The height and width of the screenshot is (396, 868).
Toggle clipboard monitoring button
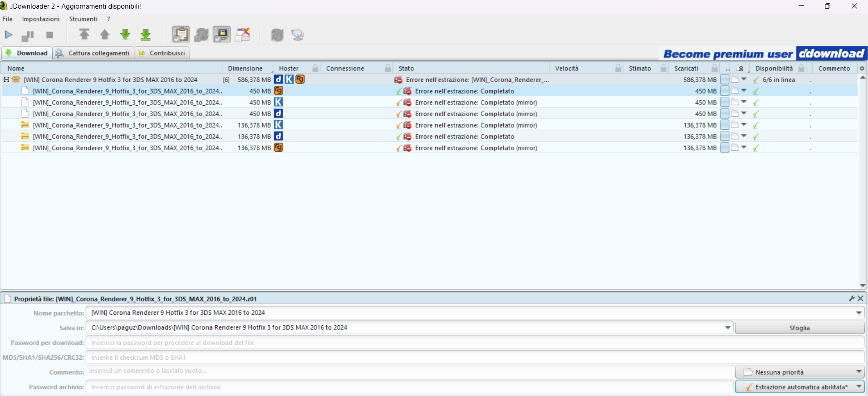(x=181, y=35)
